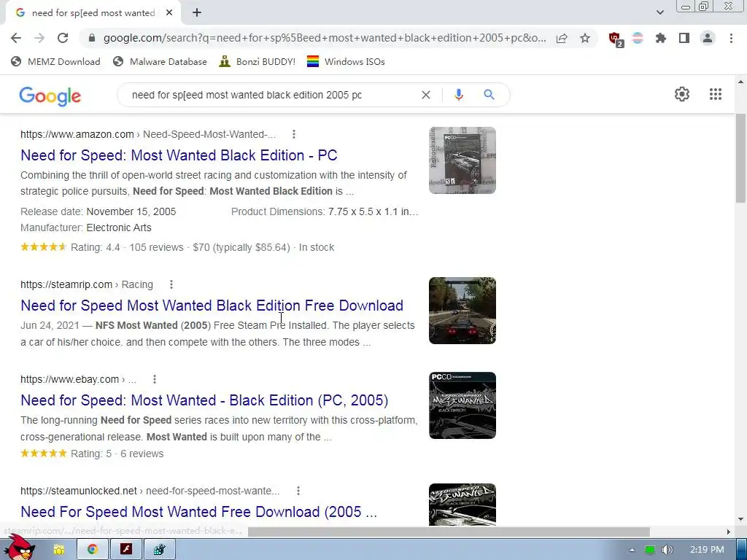
Task: Open File Explorer from the taskbar
Action: pyautogui.click(x=58, y=550)
